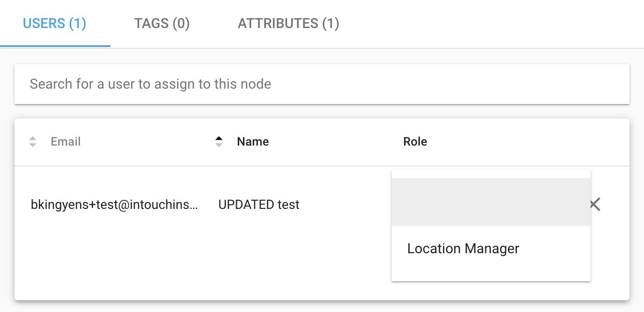Screen dimensions: 644x312
Task: Select the blank role option in dropdown
Action: [491, 202]
